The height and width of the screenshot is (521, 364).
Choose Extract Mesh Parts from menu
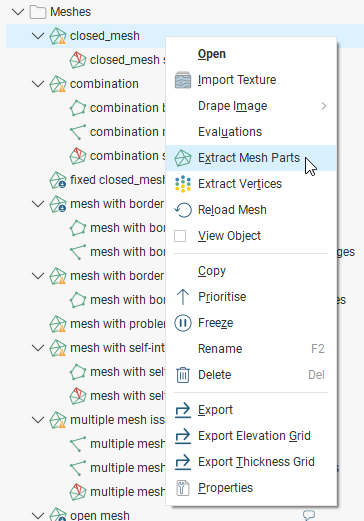click(251, 158)
